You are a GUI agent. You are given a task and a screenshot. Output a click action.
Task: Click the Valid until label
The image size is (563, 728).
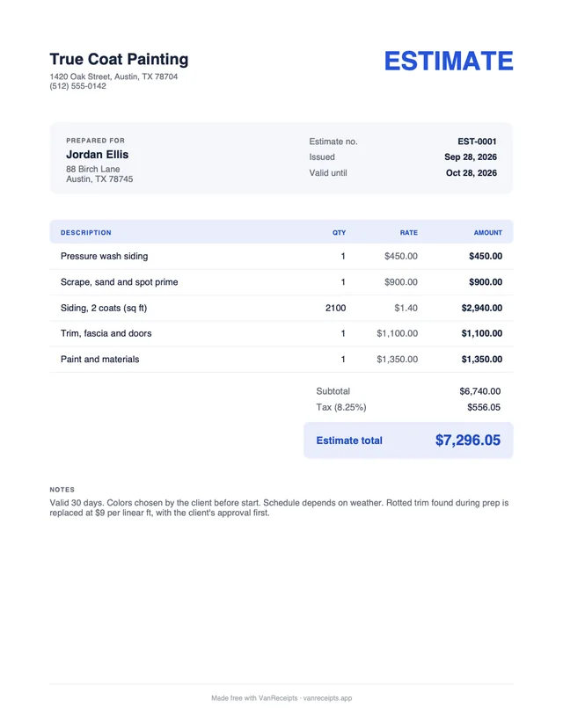pos(328,172)
